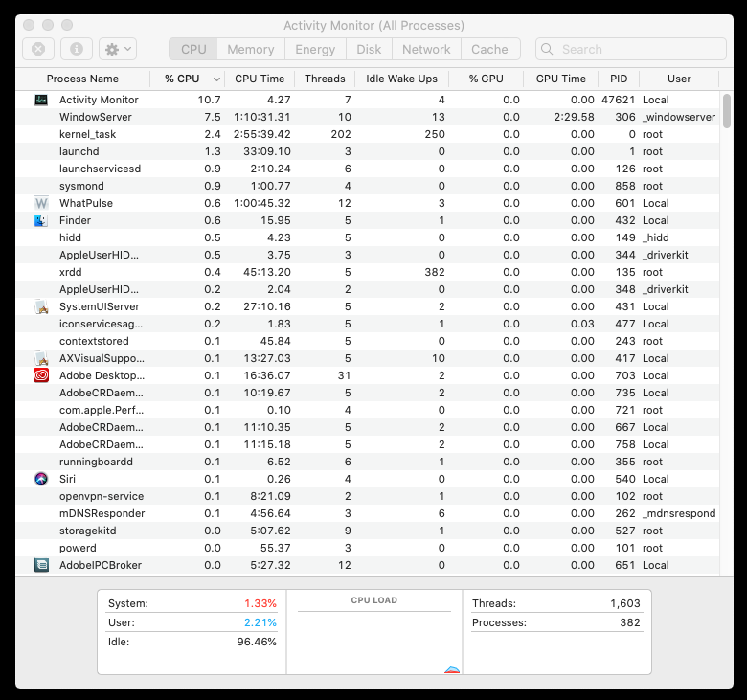
Task: Click the inspect process info icon
Action: pos(77,49)
